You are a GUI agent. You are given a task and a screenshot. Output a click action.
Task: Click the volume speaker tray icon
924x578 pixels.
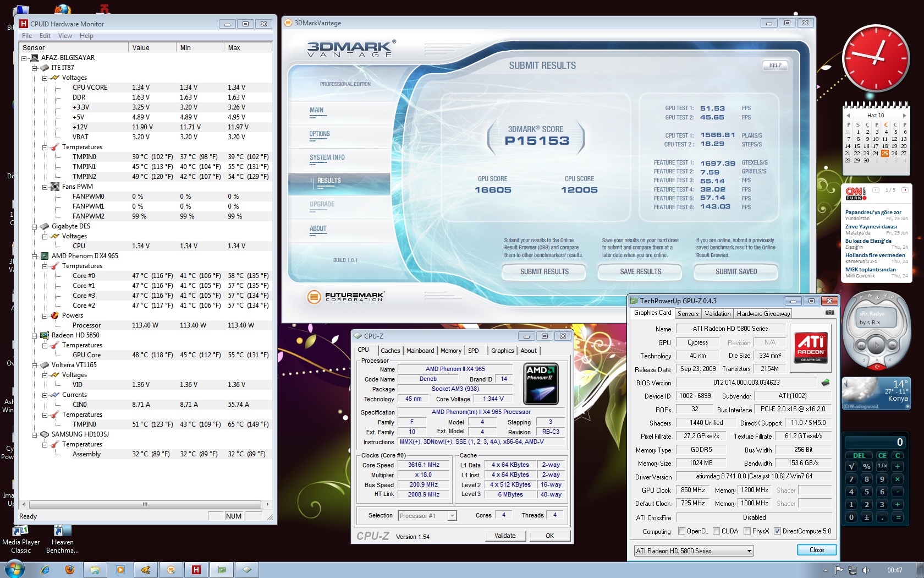tap(866, 570)
